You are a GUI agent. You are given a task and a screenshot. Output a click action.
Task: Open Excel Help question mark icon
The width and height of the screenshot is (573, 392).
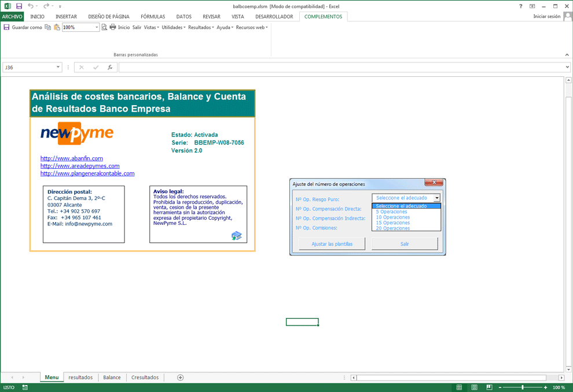(x=521, y=6)
